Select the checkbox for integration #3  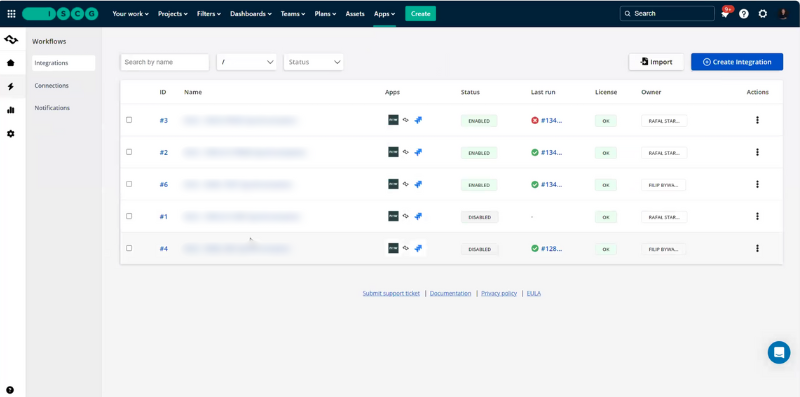coord(129,120)
